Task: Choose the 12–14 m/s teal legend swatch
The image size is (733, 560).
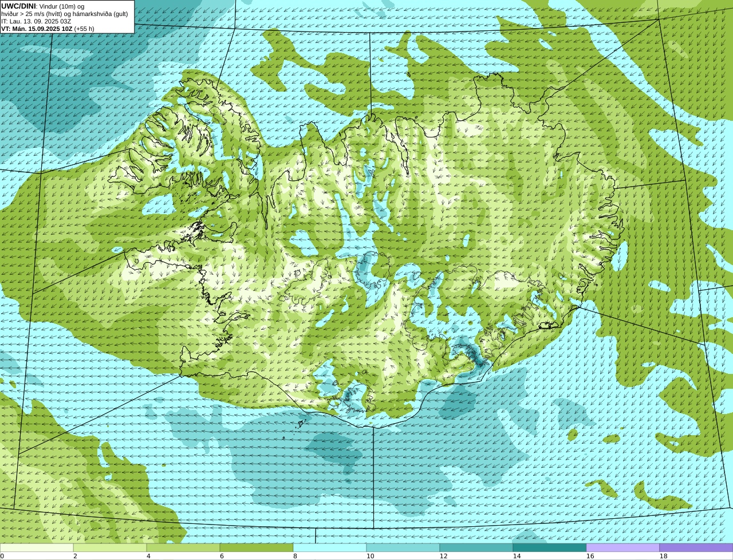Action: [x=476, y=548]
